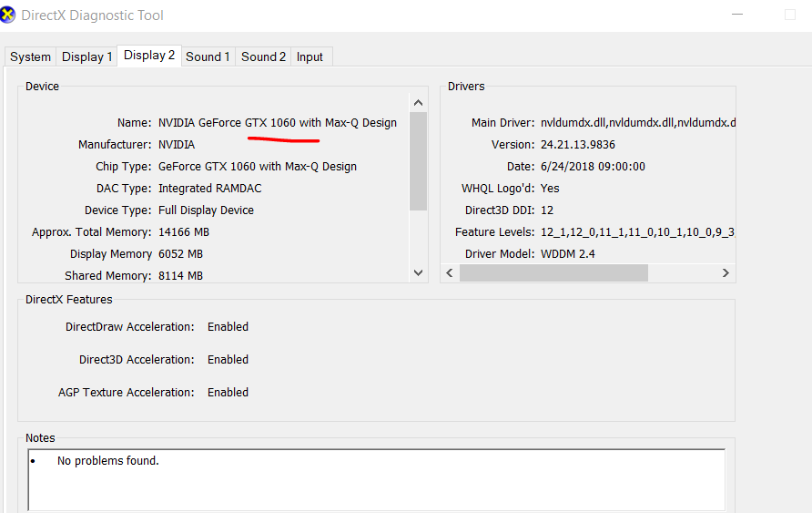Click the Shared Memory value '8114 MB'
The height and width of the screenshot is (513, 812).
click(x=181, y=276)
